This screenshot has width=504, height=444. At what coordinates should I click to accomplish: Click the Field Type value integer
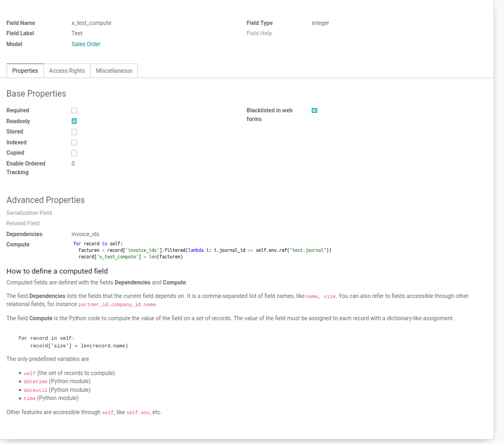click(320, 23)
